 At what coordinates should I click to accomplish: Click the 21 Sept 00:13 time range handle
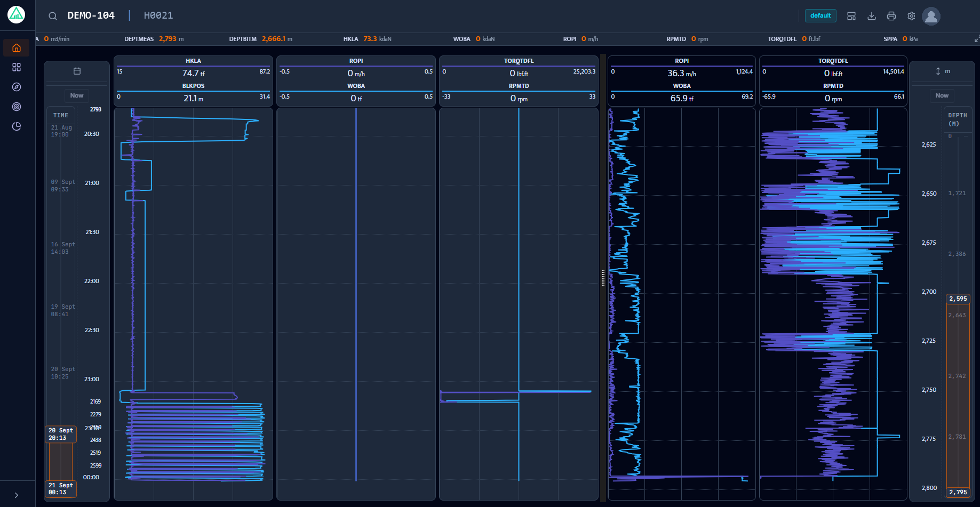pyautogui.click(x=61, y=489)
